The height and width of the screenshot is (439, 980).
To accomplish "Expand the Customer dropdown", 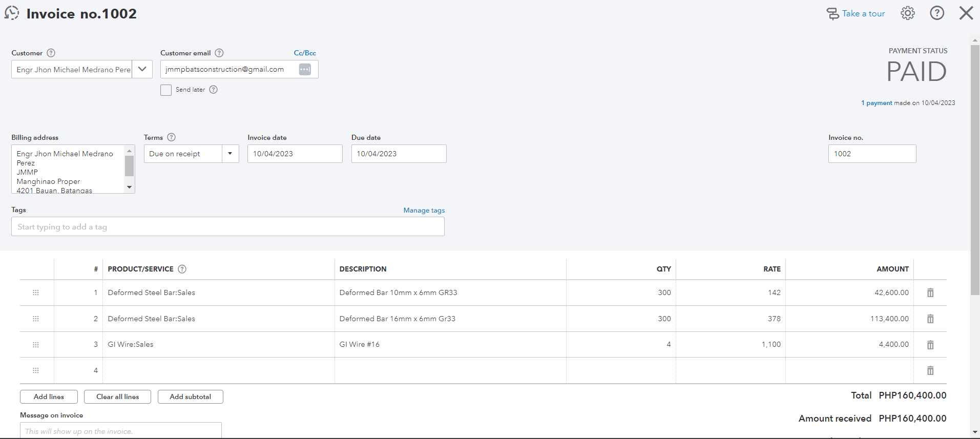I will click(142, 69).
